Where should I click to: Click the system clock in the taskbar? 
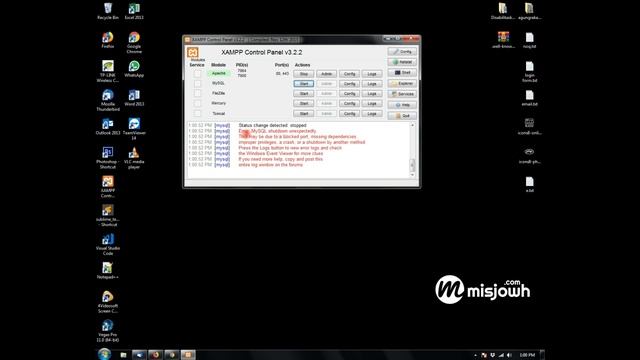[x=527, y=355]
